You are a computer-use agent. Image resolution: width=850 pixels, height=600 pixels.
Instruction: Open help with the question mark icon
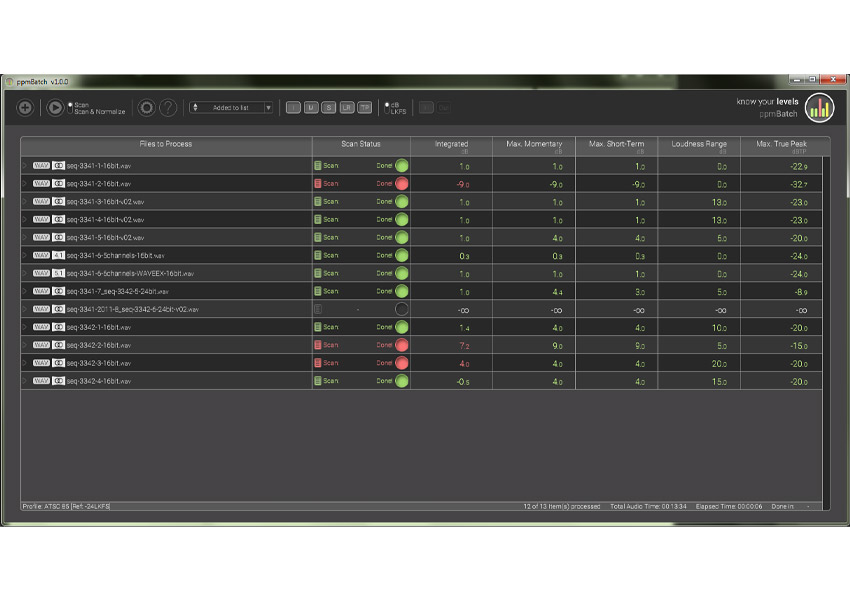click(168, 107)
